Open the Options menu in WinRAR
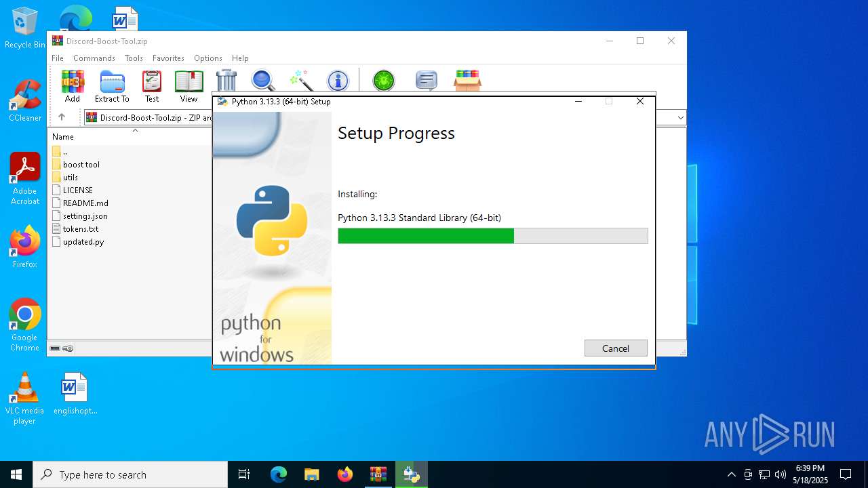 (208, 58)
